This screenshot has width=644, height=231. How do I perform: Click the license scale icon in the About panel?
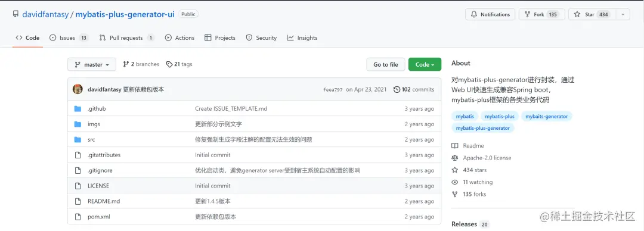coord(454,158)
